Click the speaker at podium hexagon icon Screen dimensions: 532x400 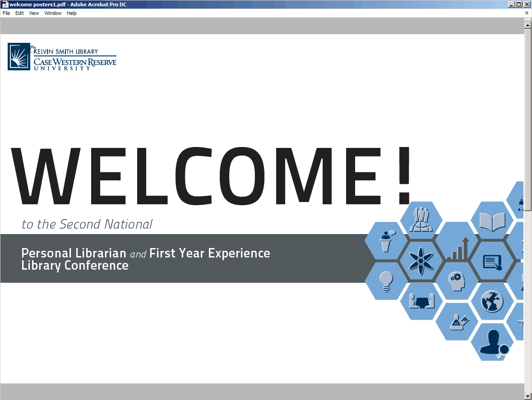386,241
